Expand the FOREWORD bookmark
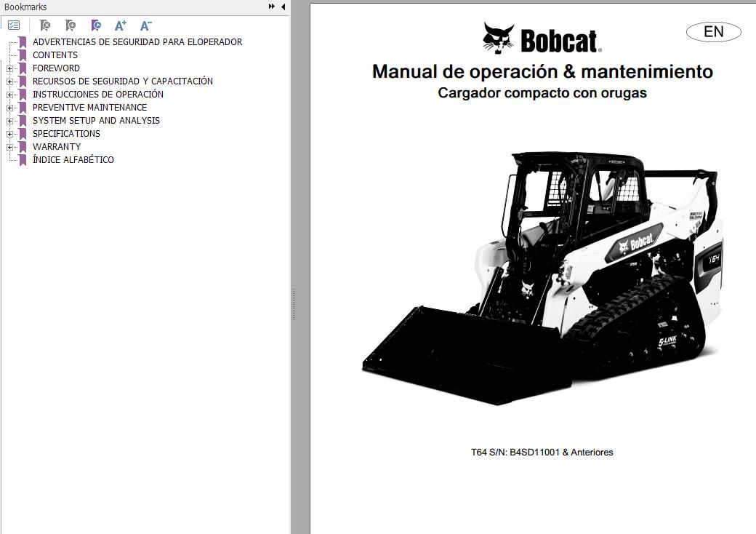The width and height of the screenshot is (756, 534). pos(9,68)
